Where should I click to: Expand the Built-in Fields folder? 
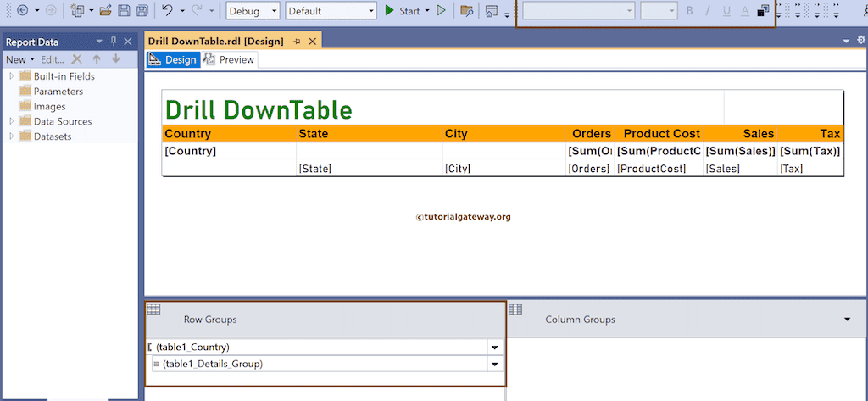(x=12, y=76)
